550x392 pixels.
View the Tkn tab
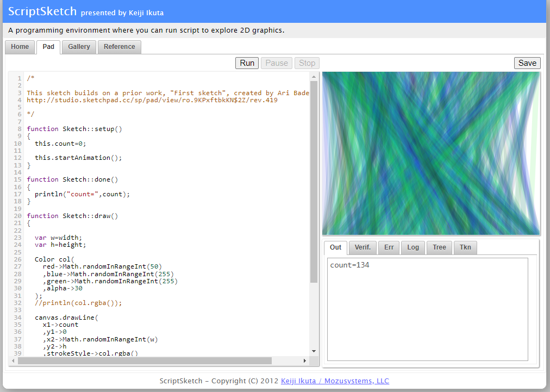(465, 247)
